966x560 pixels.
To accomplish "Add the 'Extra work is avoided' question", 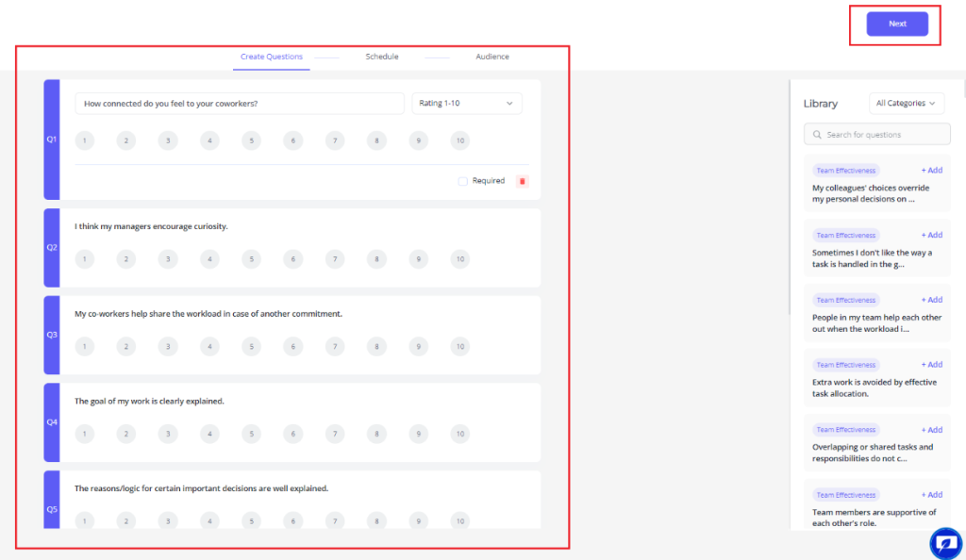I will 931,365.
